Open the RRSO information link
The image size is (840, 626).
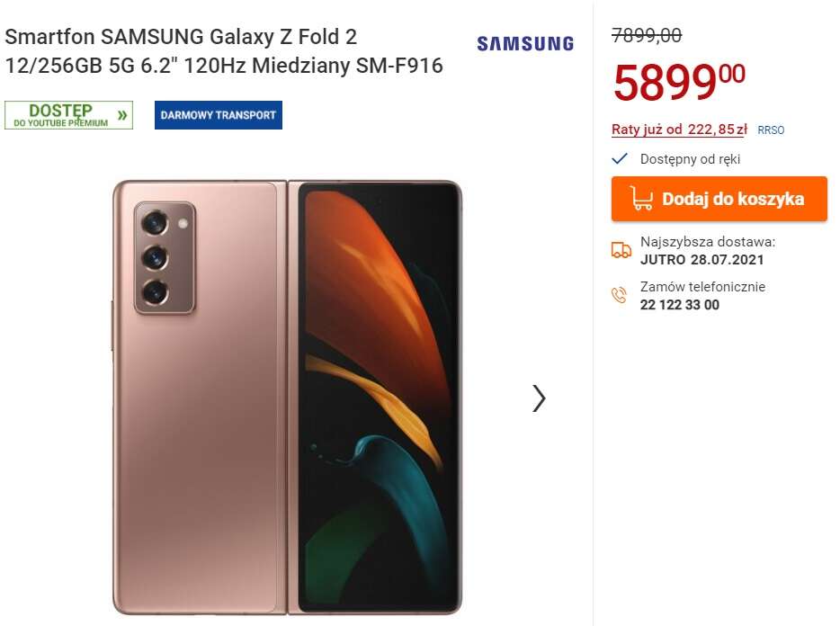click(771, 130)
